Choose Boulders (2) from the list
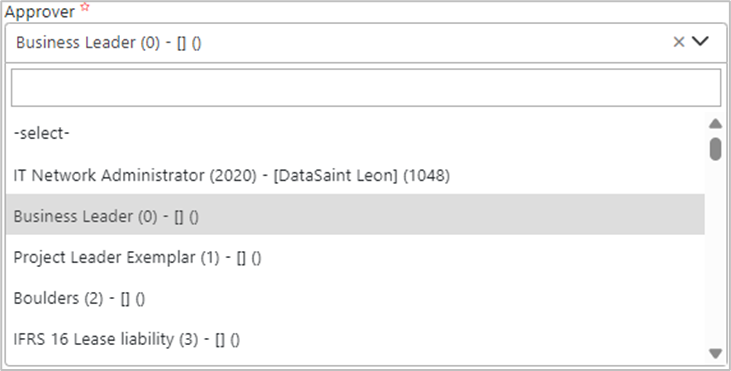The image size is (731, 371). (355, 298)
